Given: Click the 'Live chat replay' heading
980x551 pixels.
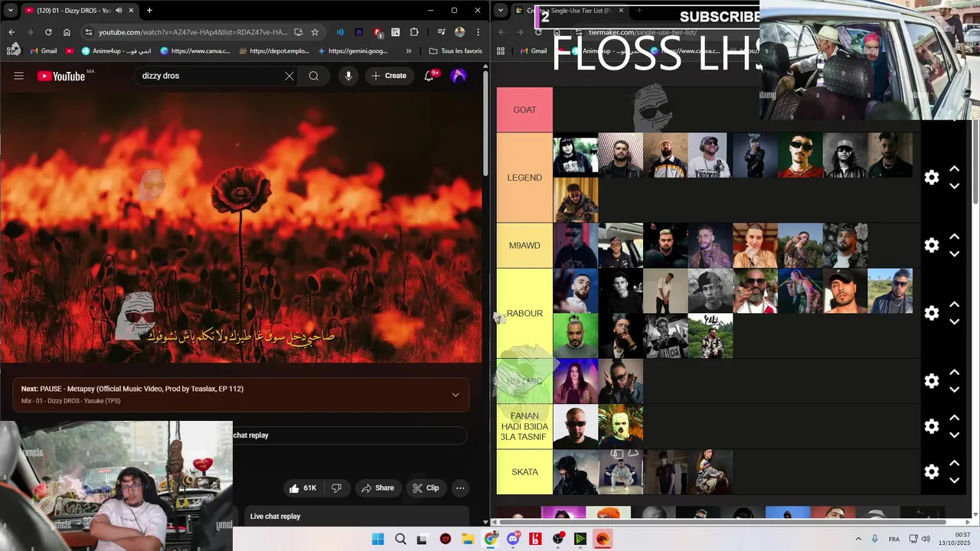Looking at the screenshot, I should (276, 517).
